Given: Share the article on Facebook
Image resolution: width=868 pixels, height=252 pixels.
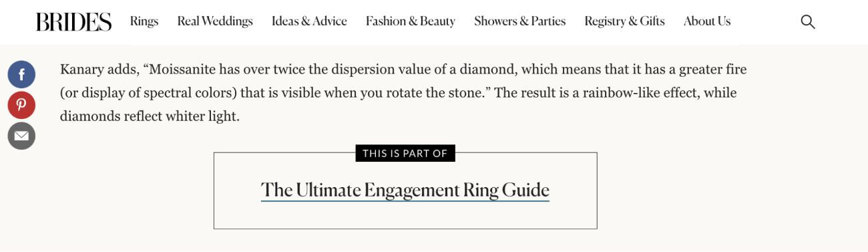Looking at the screenshot, I should click(21, 74).
